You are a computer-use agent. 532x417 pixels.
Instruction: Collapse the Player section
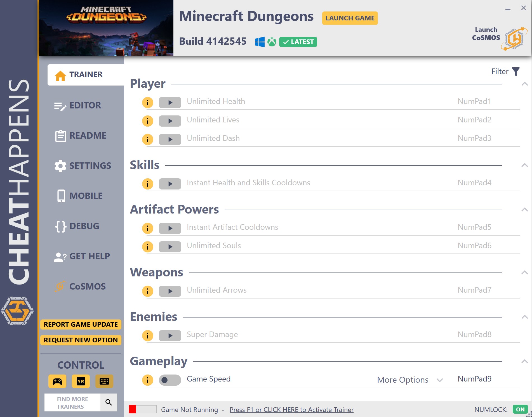[525, 84]
